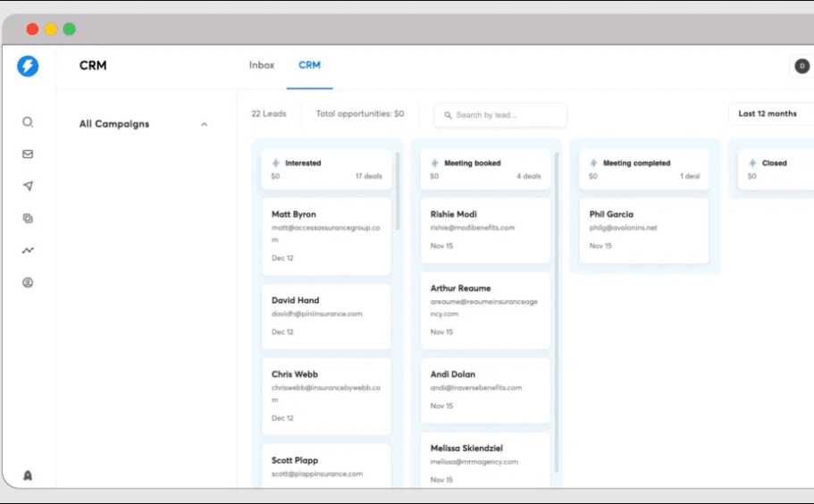Collapse the All Campaigns chevron

pos(204,124)
